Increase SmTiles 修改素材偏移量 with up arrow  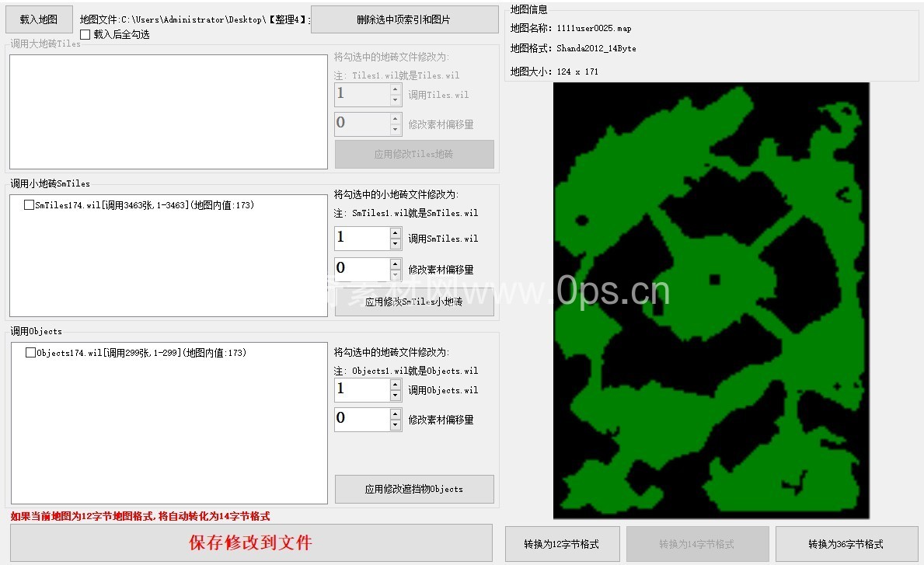coord(396,264)
